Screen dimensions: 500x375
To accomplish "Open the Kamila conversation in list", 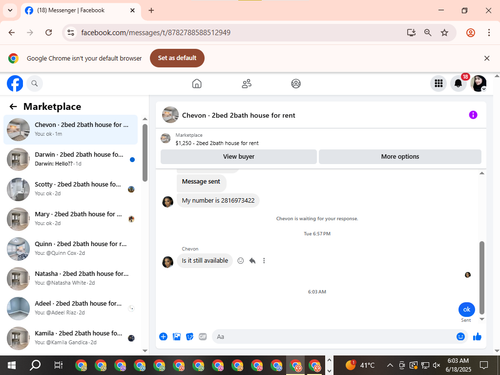I will [70, 338].
